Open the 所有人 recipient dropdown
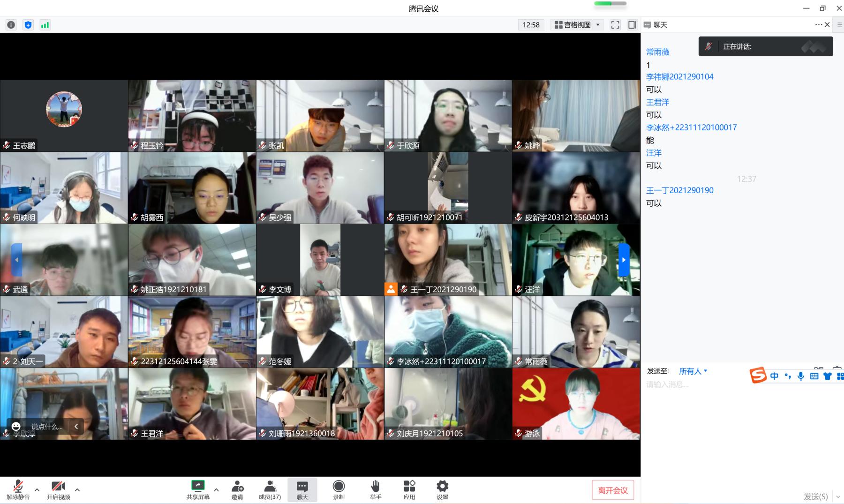844x504 pixels. pyautogui.click(x=693, y=371)
